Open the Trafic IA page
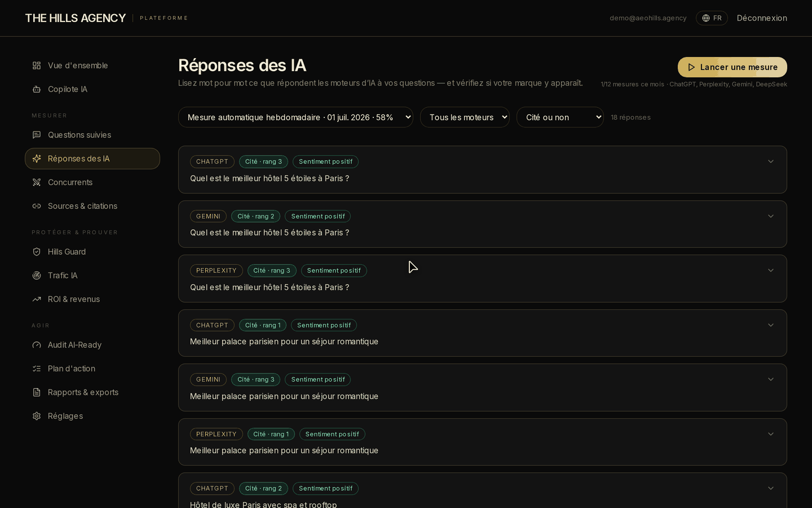Viewport: 812px width, 508px height. tap(92, 275)
